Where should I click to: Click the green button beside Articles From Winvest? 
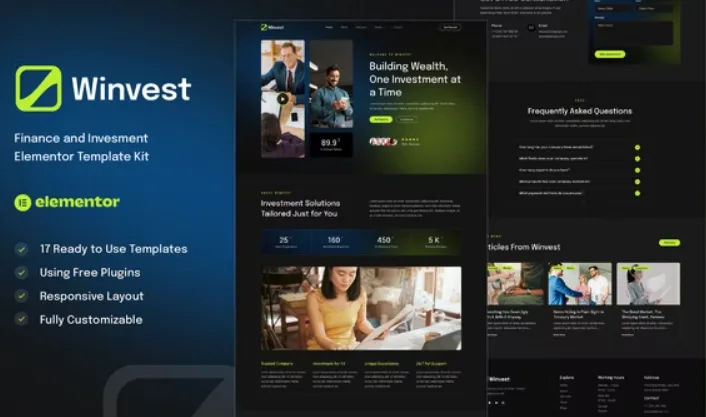(x=669, y=243)
